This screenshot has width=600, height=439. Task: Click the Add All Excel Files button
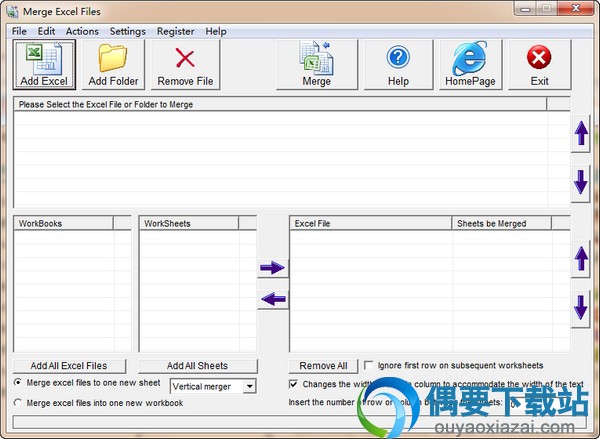69,366
